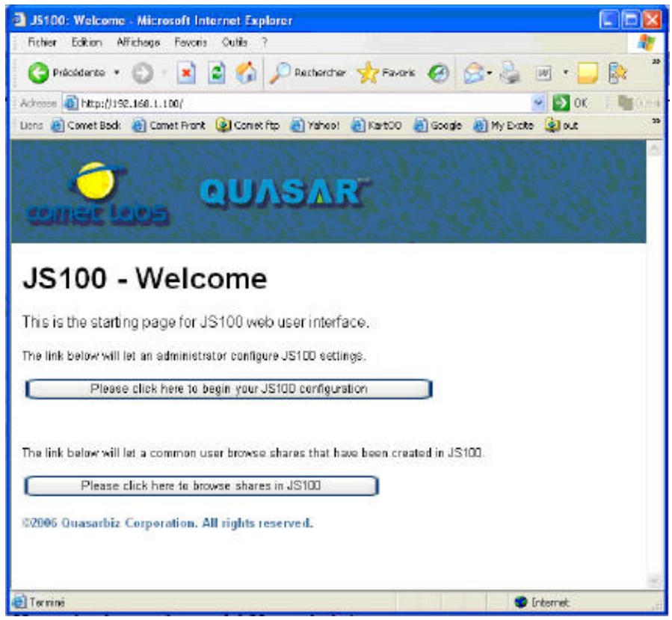Click the Quasarbiz Corporation copyright text

click(167, 523)
